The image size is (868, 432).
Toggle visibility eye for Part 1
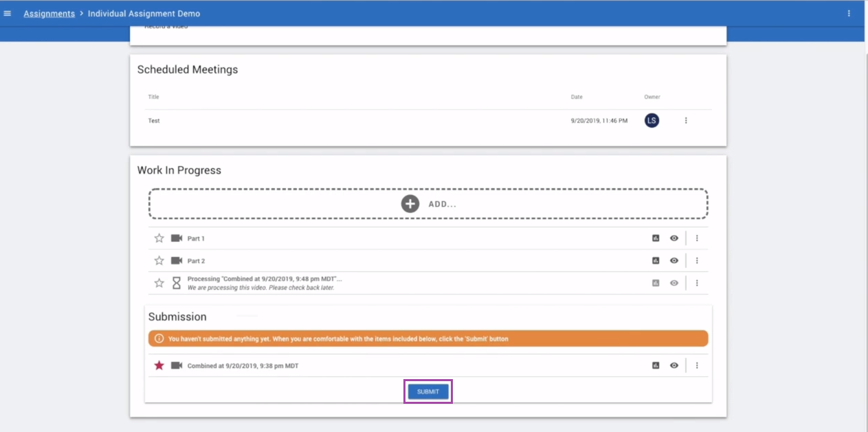pyautogui.click(x=674, y=238)
